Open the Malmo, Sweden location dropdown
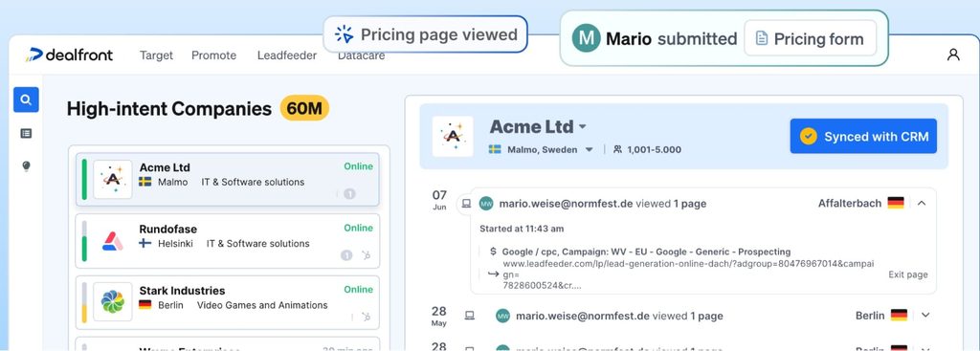Viewport: 980px width, 351px height. point(589,150)
